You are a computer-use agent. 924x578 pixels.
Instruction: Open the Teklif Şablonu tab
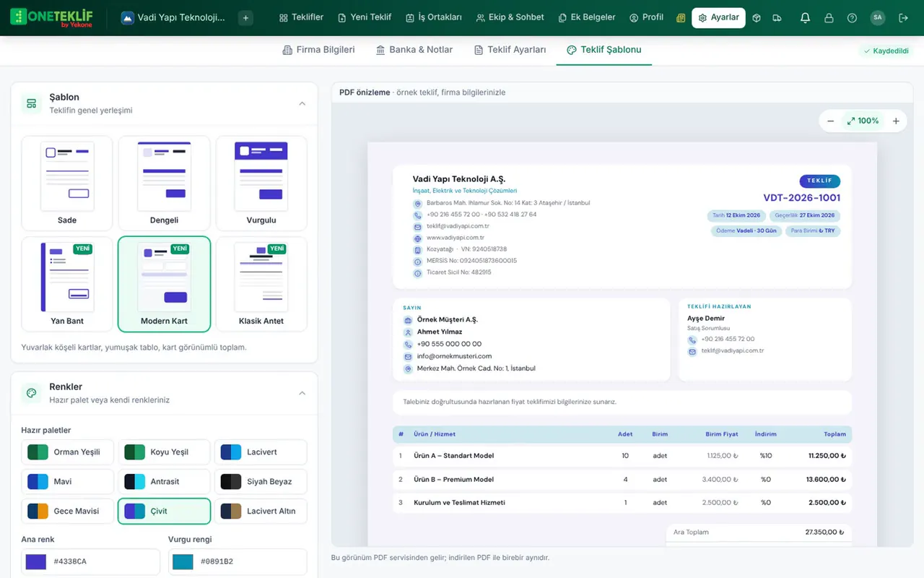[604, 50]
